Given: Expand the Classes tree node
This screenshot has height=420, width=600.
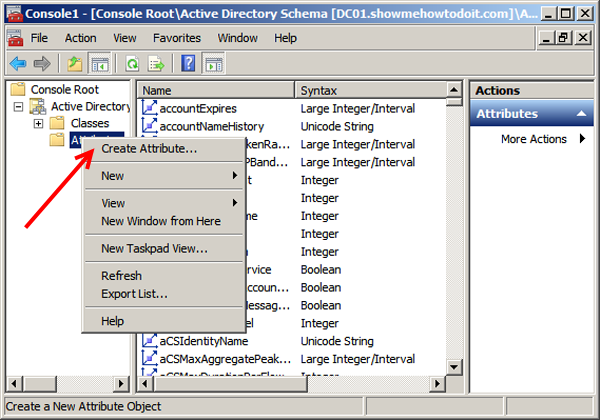Looking at the screenshot, I should [x=38, y=123].
